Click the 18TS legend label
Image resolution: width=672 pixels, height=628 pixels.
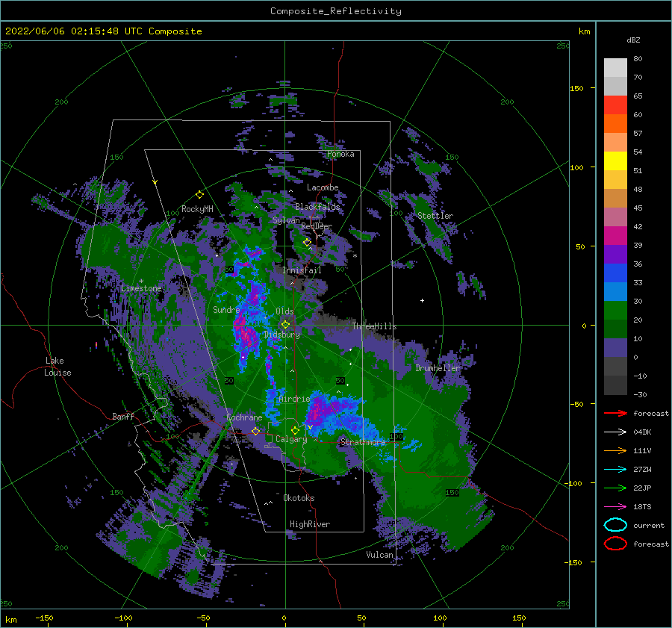pyautogui.click(x=642, y=507)
